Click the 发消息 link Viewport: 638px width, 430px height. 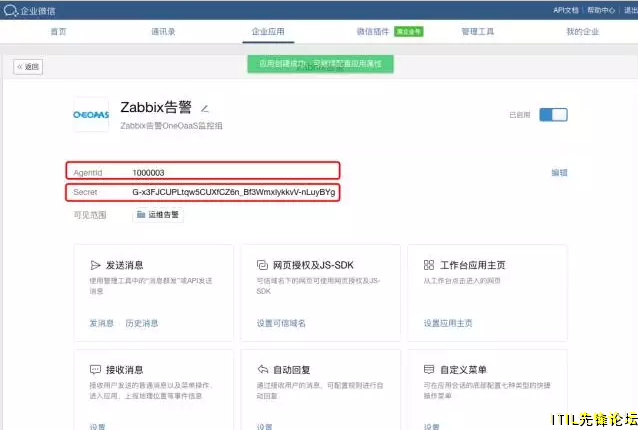pos(102,323)
